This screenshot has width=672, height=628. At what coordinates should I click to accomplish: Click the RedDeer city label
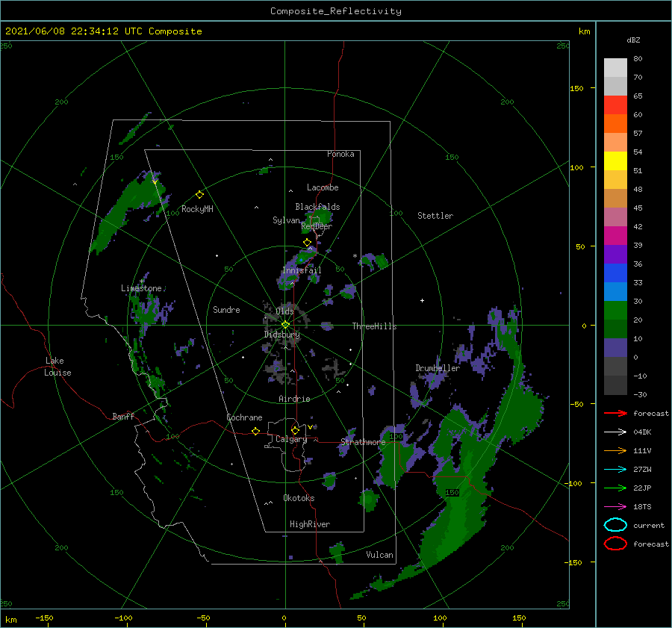[x=317, y=226]
